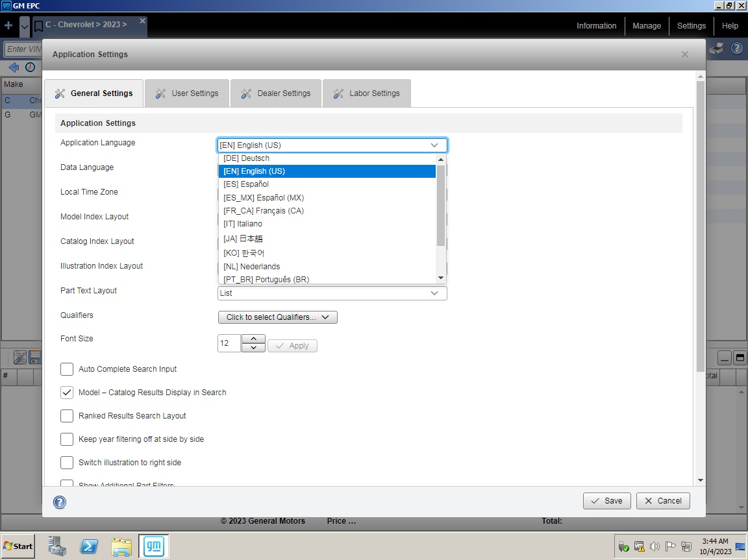The height and width of the screenshot is (560, 748).
Task: Open File Explorer folder icon in taskbar
Action: pos(121,546)
